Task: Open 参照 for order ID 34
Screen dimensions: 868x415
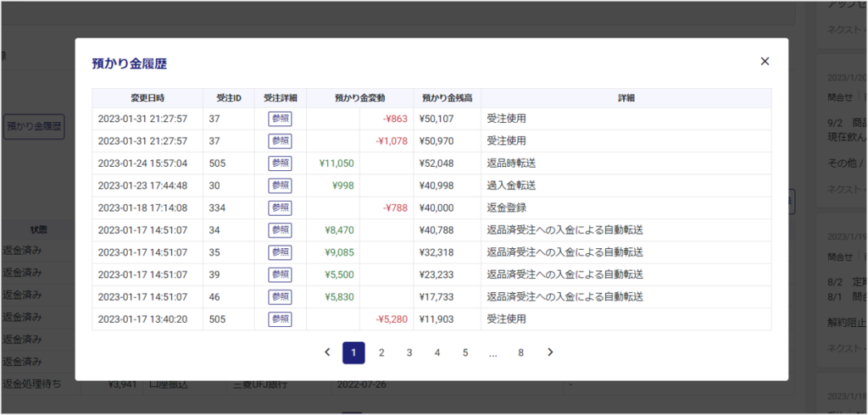Action: (x=280, y=230)
